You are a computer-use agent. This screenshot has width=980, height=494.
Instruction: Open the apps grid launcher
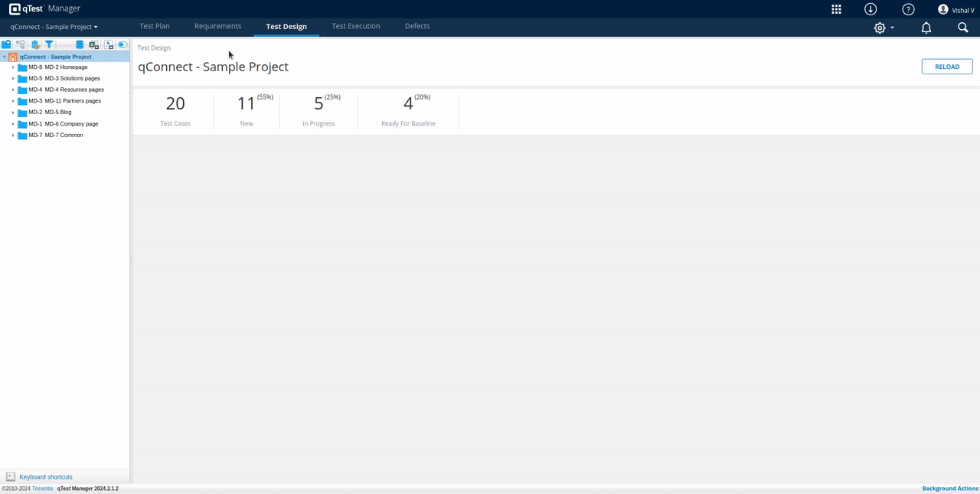coord(836,9)
